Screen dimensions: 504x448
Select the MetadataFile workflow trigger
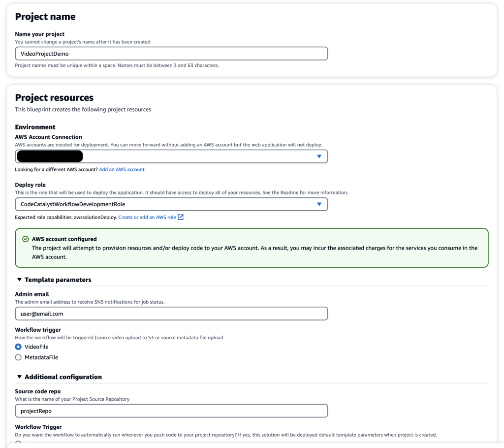(x=18, y=357)
